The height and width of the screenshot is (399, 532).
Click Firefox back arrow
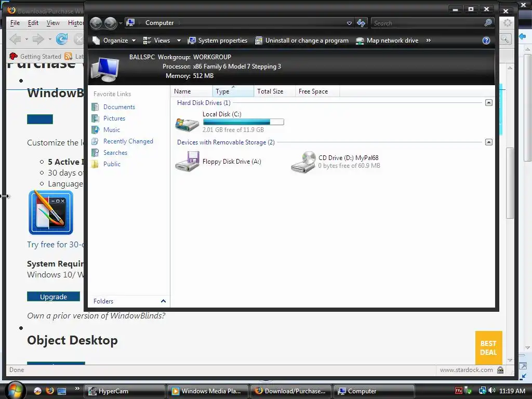15,39
